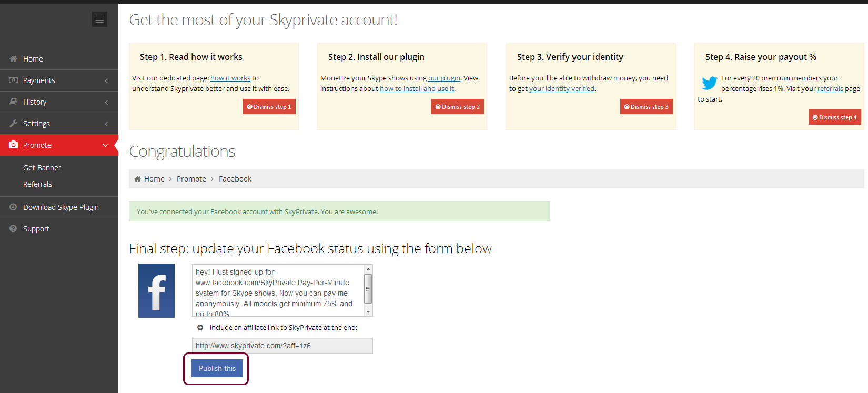Click the Download Skype Plugin arrow icon
The width and height of the screenshot is (868, 393).
coord(13,207)
